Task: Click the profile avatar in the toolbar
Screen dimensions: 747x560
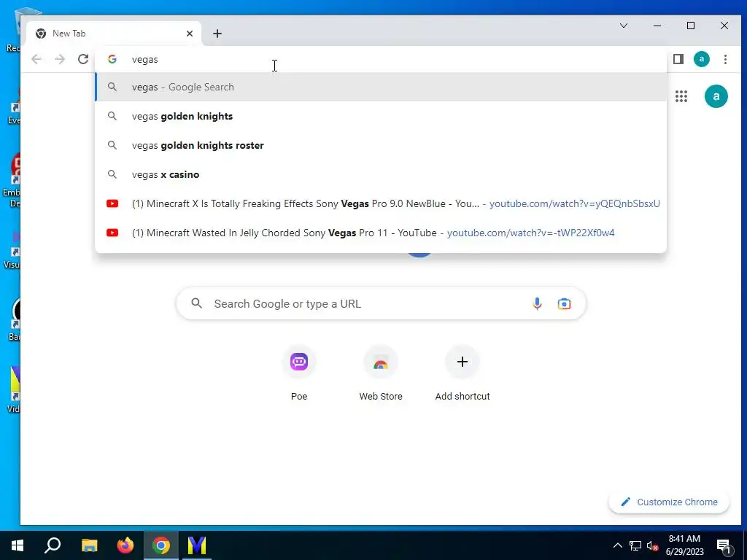Action: [701, 59]
